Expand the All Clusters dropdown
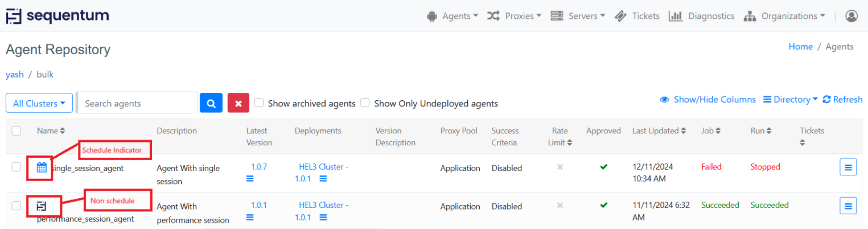Screen dimensions: 868x229 tap(39, 103)
